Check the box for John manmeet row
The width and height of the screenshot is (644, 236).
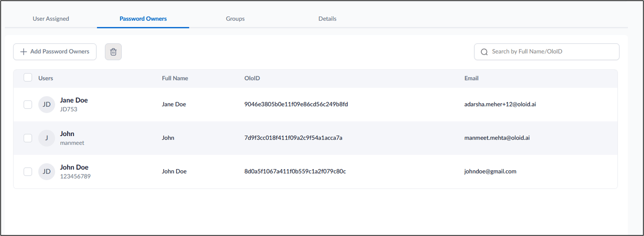click(28, 138)
